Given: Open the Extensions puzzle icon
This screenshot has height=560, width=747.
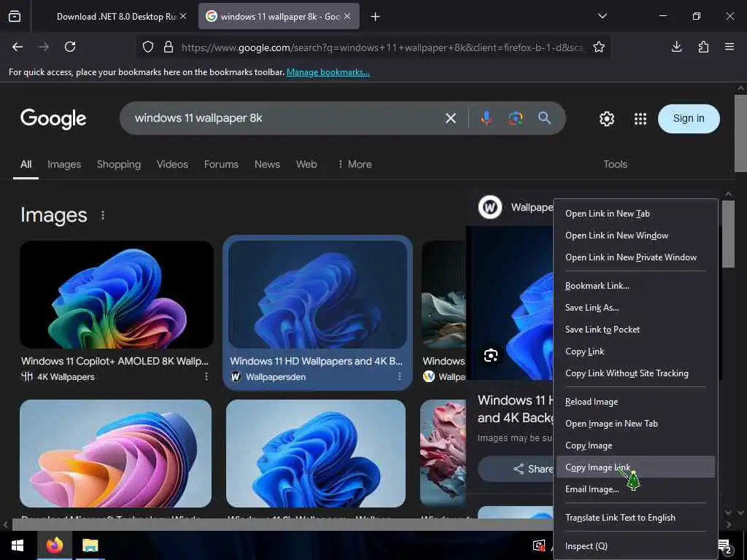Looking at the screenshot, I should tap(703, 47).
